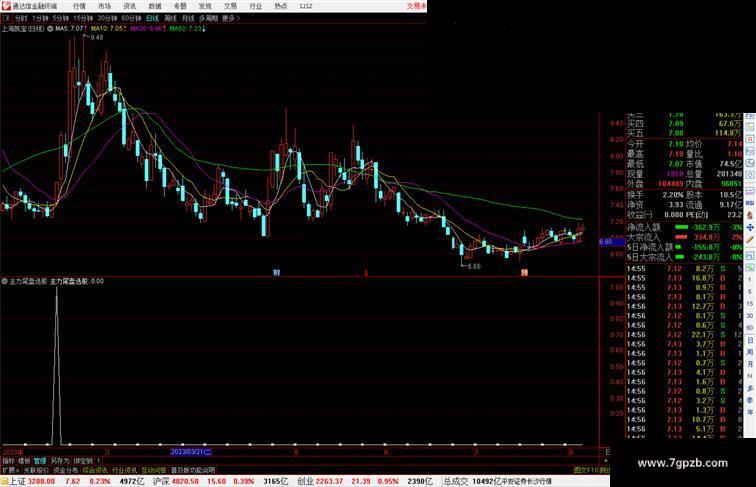
Task: Open the 互动问答 tab
Action: [154, 470]
